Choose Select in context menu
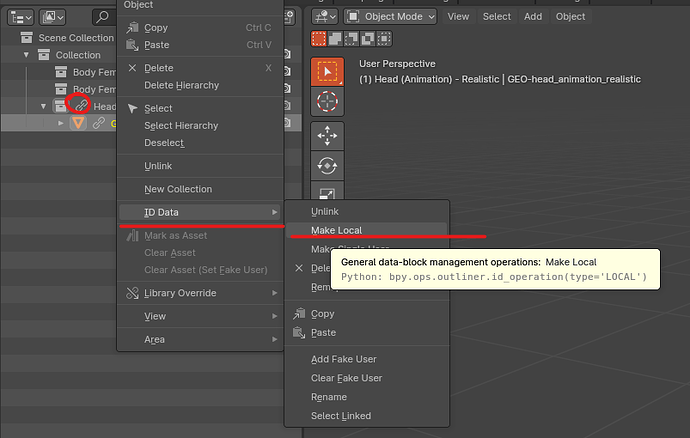 tap(200, 108)
